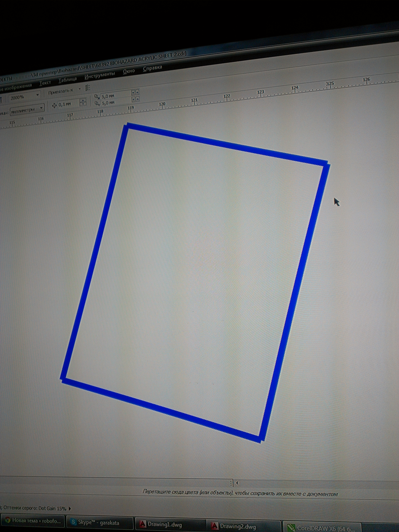Click the nudge offset icon
Viewport: 399px width, 532px height.
pos(54,105)
